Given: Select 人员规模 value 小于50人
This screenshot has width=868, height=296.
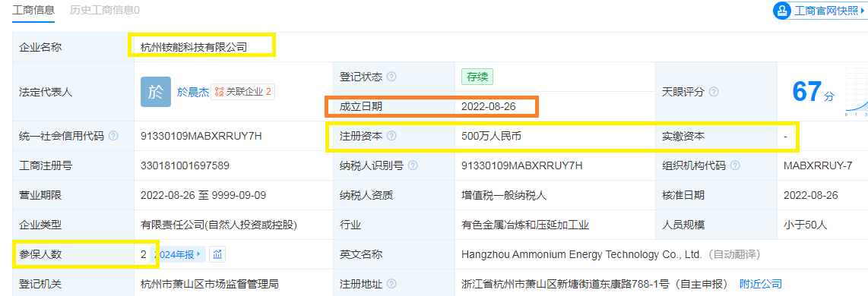Looking at the screenshot, I should tap(806, 225).
